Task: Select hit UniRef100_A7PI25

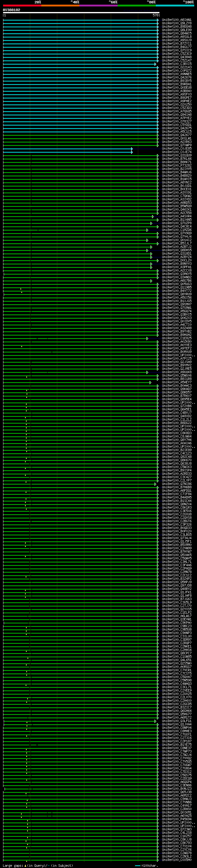Action: 176,358
